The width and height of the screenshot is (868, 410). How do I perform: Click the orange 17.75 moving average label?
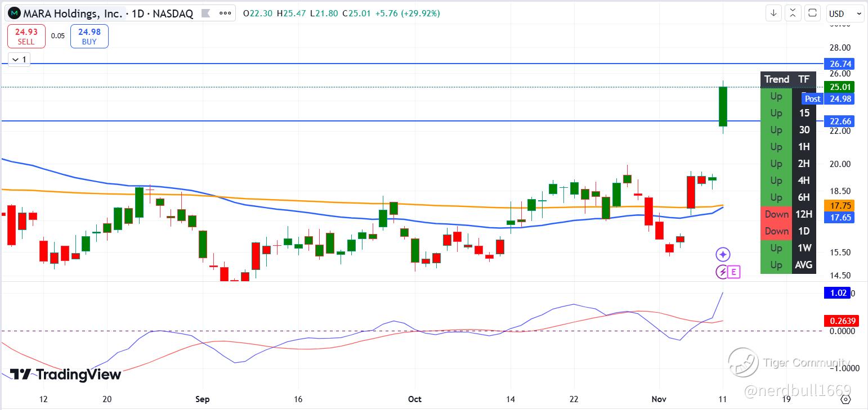[x=839, y=205]
